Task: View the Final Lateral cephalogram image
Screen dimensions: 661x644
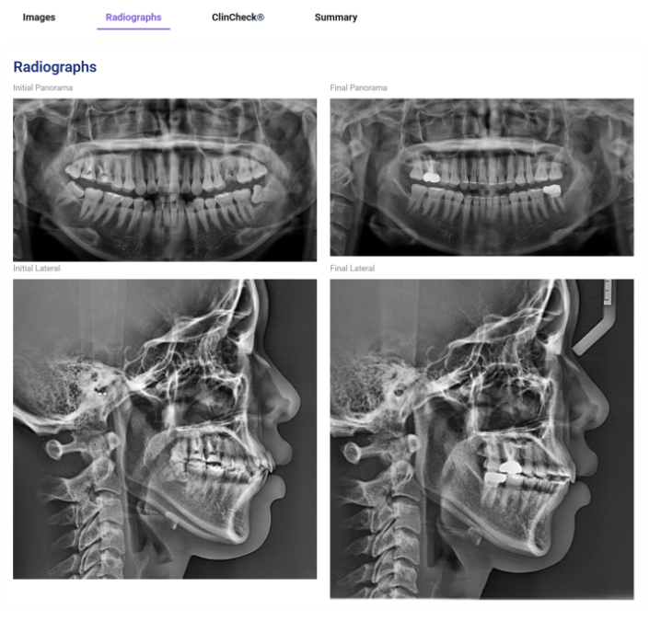Action: click(481, 439)
